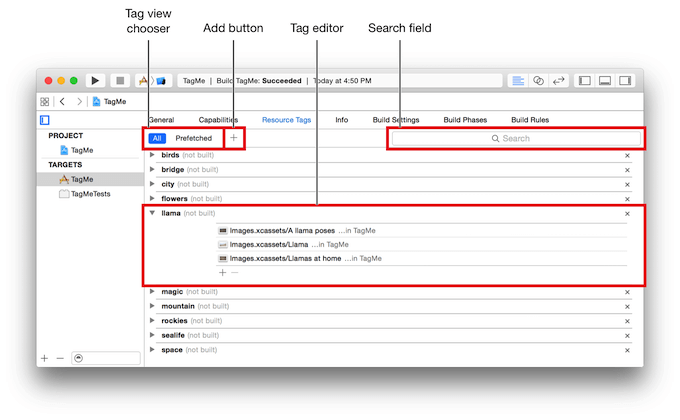
Task: Click the Run (play) button
Action: pyautogui.click(x=95, y=81)
